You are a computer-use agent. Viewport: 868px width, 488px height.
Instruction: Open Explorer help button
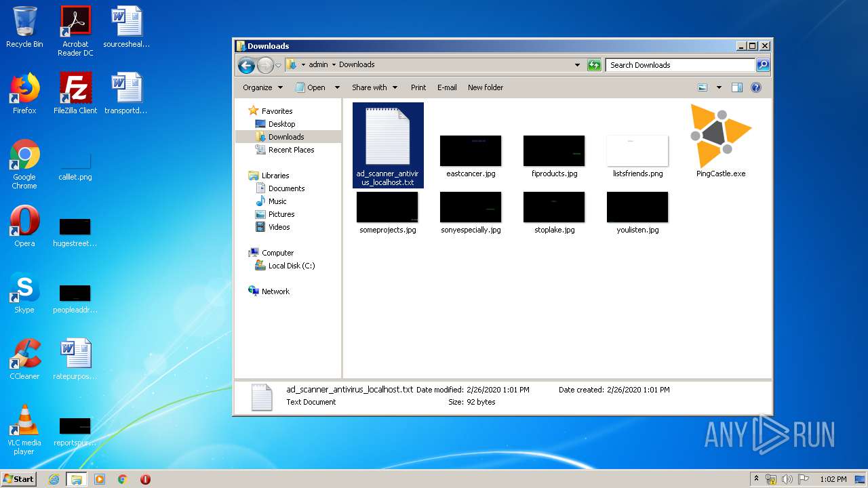[756, 87]
